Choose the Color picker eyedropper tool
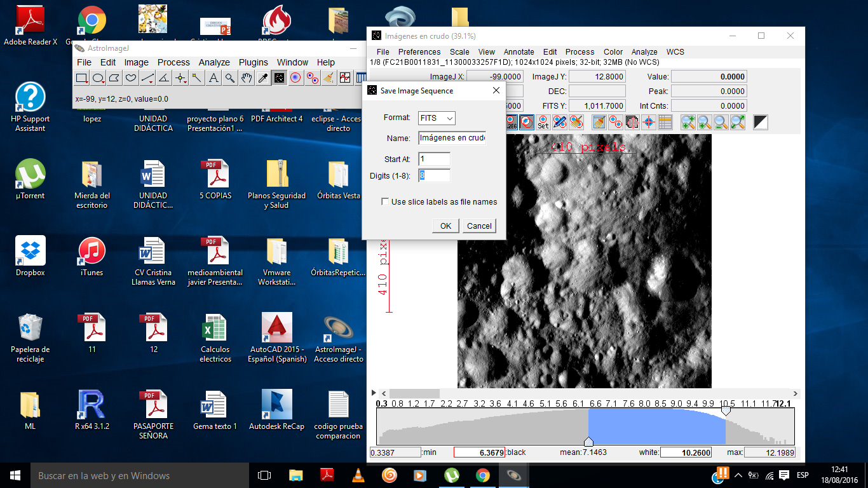The height and width of the screenshot is (488, 868). click(x=262, y=78)
